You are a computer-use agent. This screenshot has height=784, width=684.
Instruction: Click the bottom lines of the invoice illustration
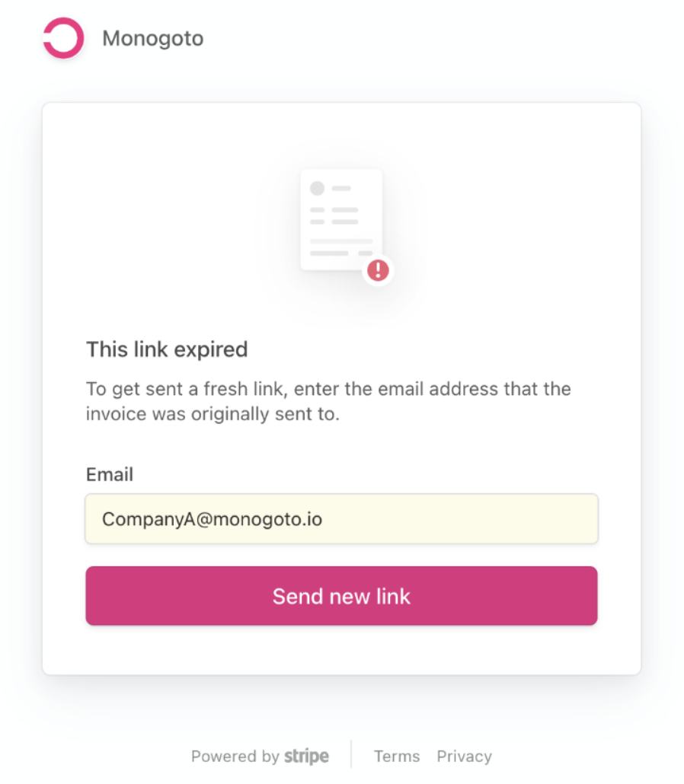pos(340,247)
